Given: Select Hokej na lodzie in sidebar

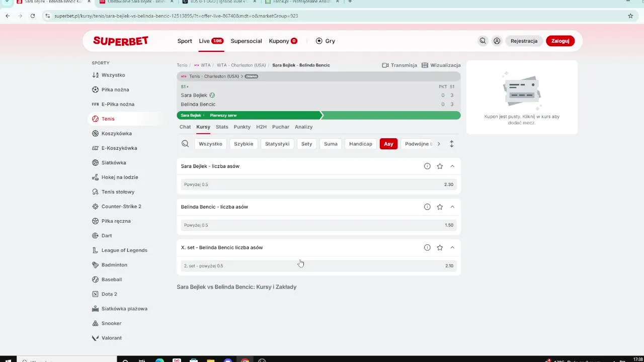Looking at the screenshot, I should pyautogui.click(x=120, y=177).
